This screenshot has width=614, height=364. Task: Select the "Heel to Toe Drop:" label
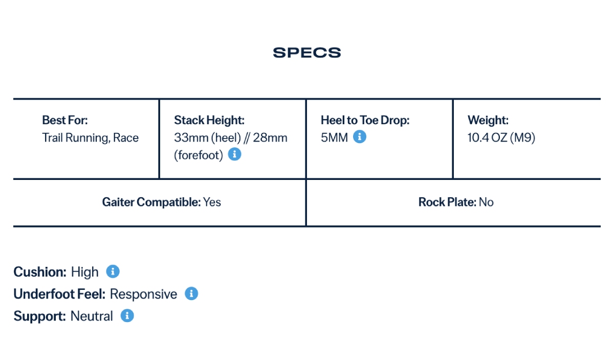[365, 120]
